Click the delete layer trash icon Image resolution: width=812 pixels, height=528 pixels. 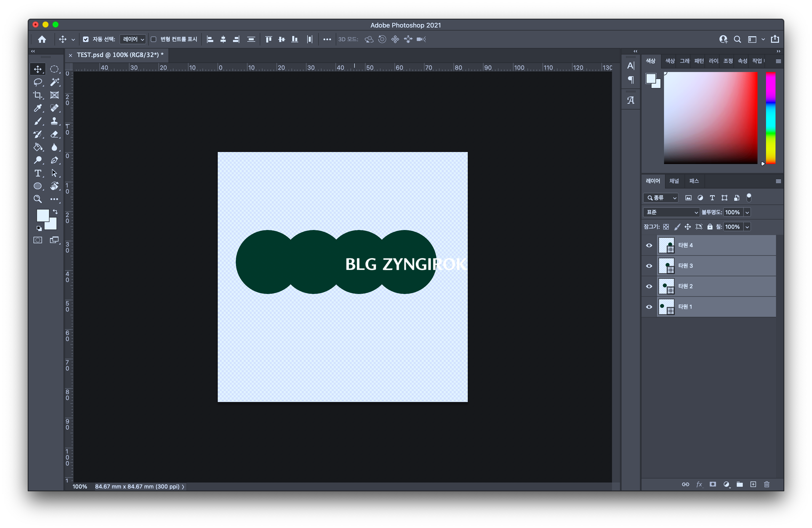(766, 484)
